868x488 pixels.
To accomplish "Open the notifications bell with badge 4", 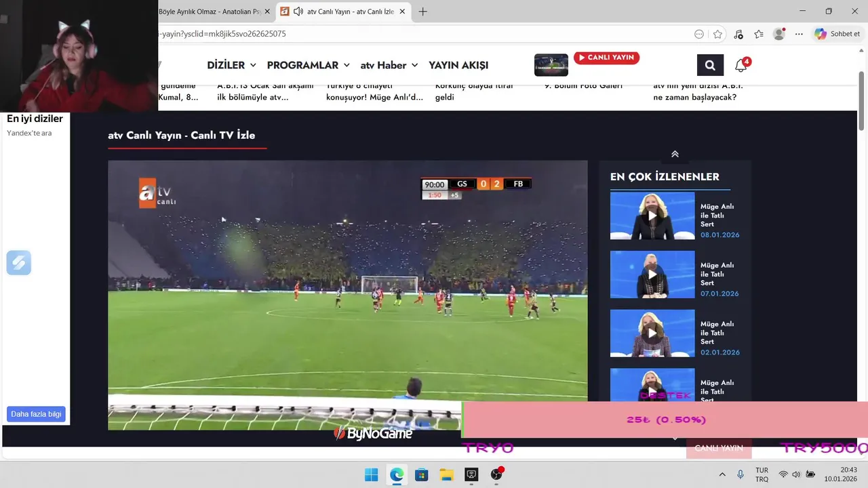I will (x=741, y=65).
